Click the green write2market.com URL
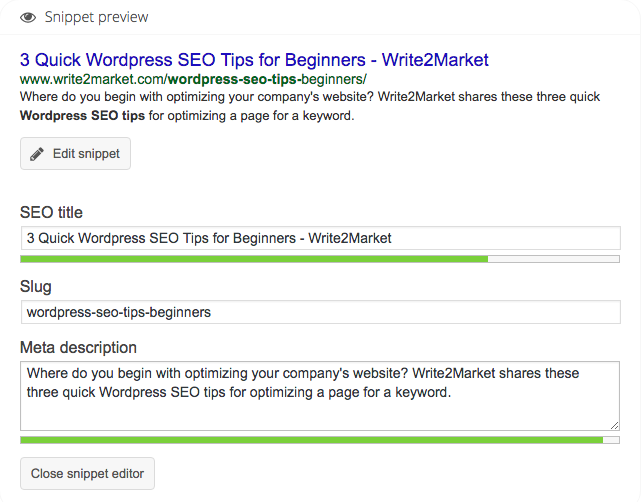The height and width of the screenshot is (502, 641). pos(193,79)
